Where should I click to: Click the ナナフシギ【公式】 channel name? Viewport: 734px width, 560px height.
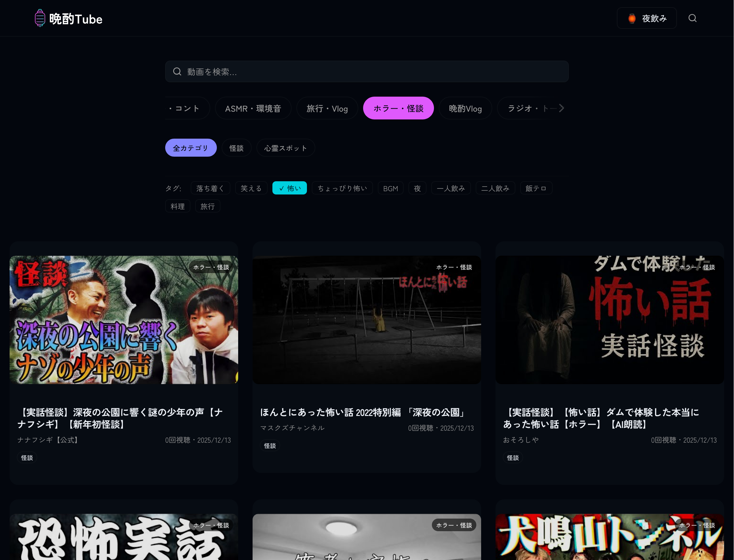coord(49,440)
